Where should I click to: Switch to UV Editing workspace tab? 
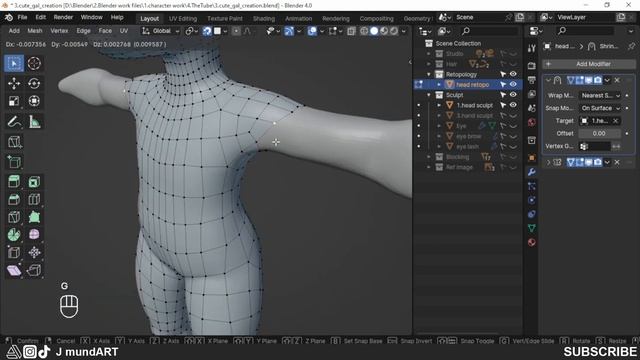coord(183,19)
